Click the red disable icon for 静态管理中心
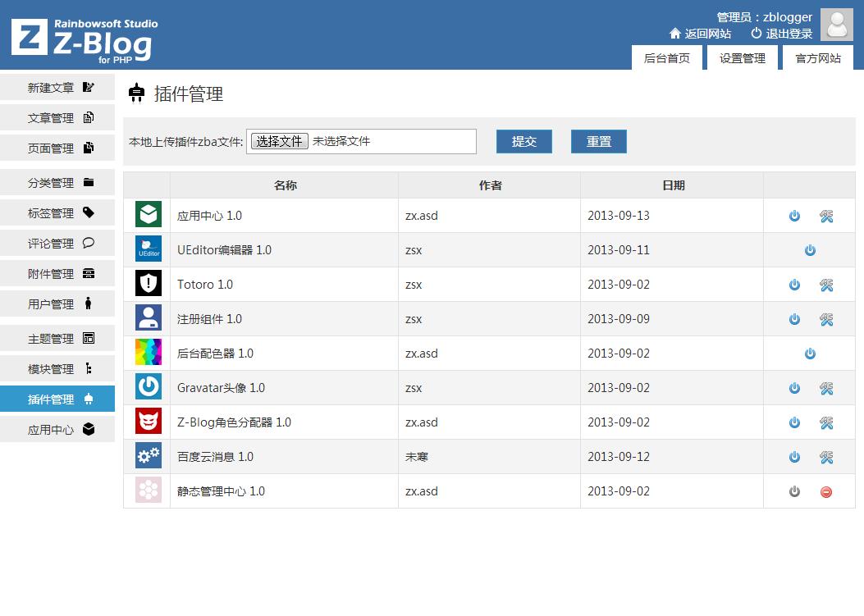The height and width of the screenshot is (616, 864). coord(825,491)
